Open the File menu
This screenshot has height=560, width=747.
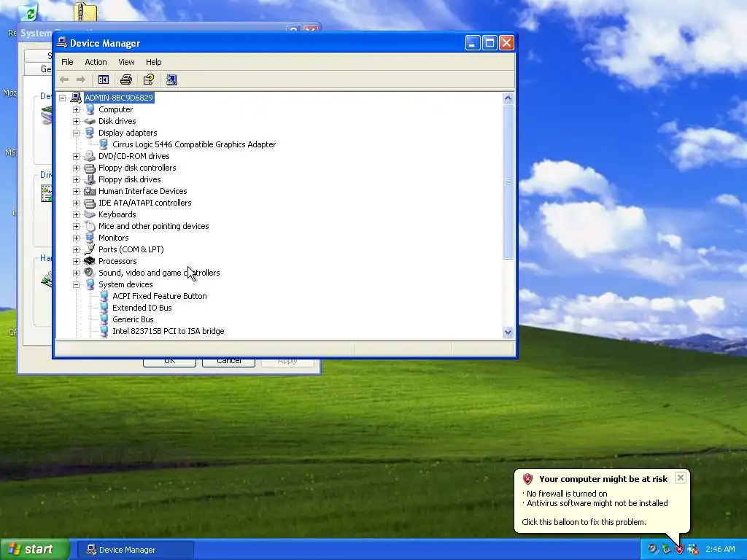click(x=67, y=62)
